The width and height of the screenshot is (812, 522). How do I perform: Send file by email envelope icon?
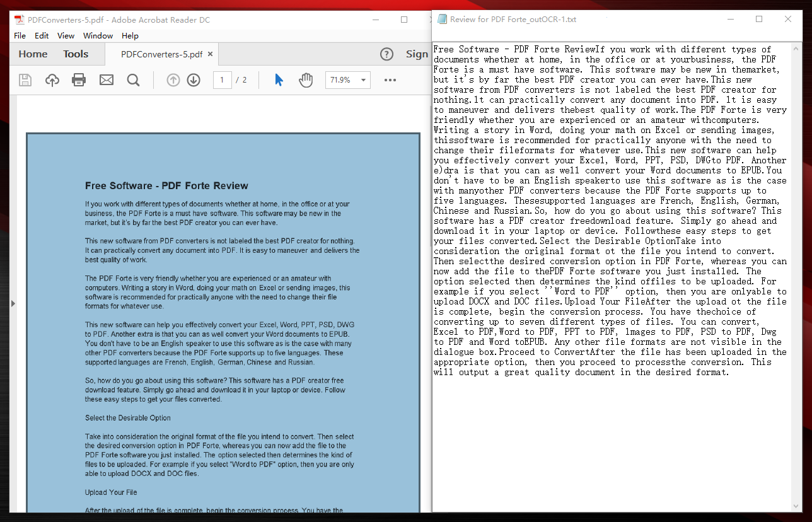107,80
